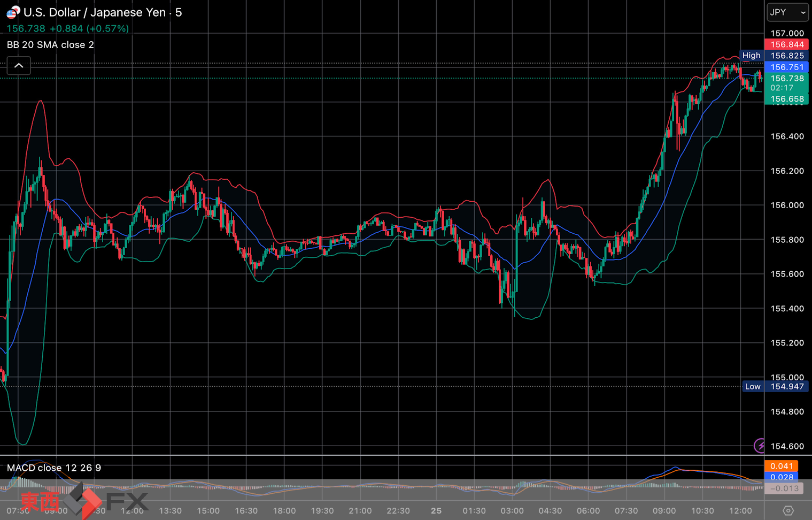Click the purple lightning bolt icon

[x=760, y=445]
